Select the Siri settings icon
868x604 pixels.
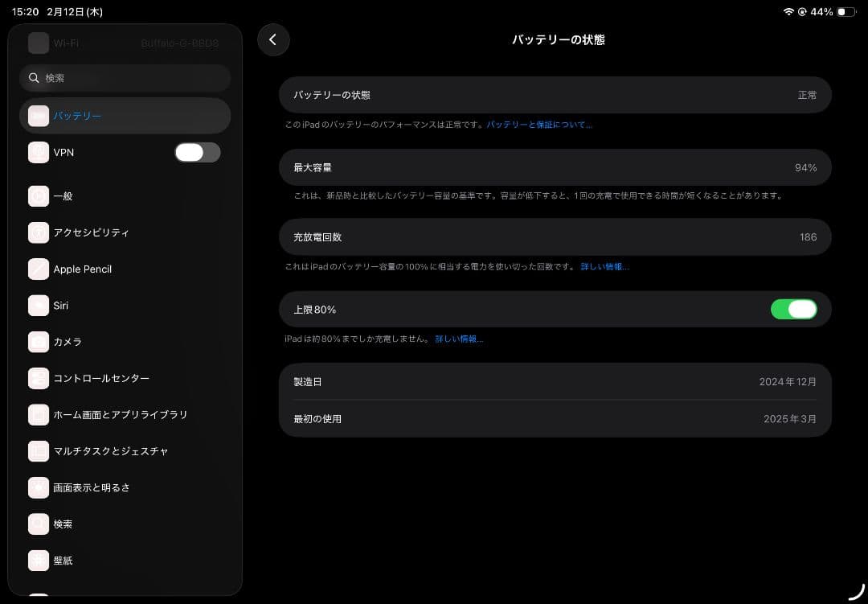click(x=39, y=305)
